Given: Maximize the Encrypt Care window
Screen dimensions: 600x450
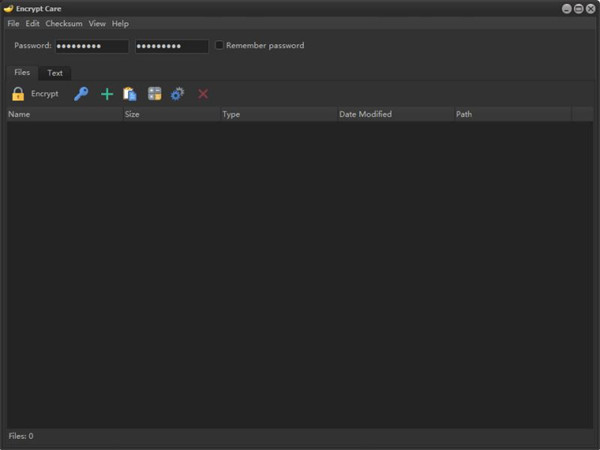Looking at the screenshot, I should point(579,9).
